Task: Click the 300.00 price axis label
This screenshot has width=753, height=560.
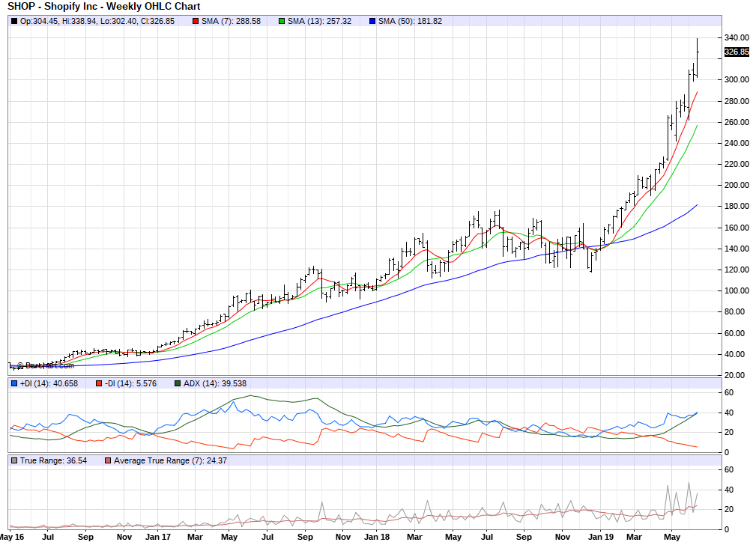Action: click(x=737, y=79)
